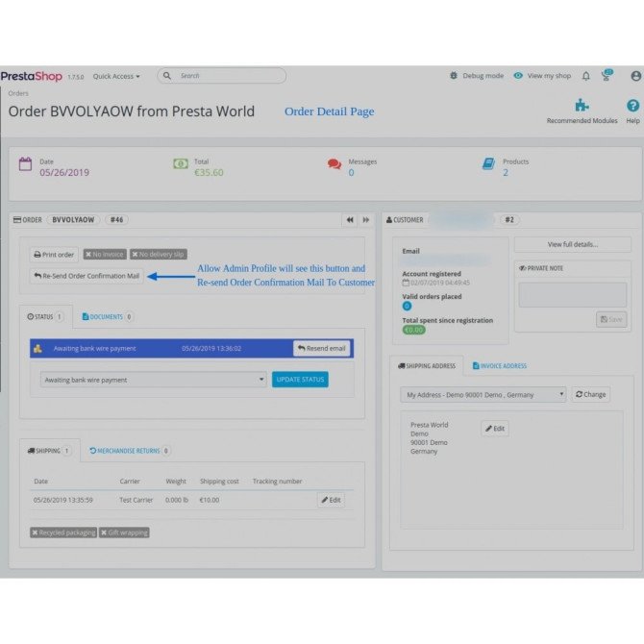Click the messages count 0
644x644 pixels.
[351, 172]
